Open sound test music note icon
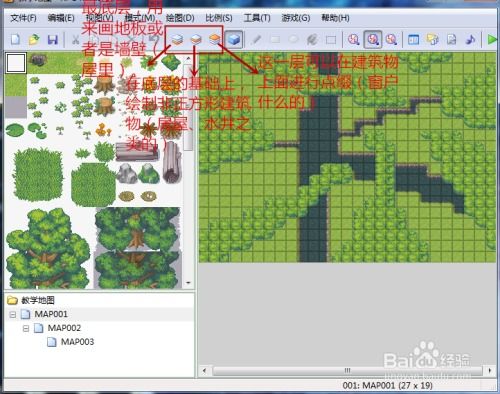500x394 pixels. 470,40
